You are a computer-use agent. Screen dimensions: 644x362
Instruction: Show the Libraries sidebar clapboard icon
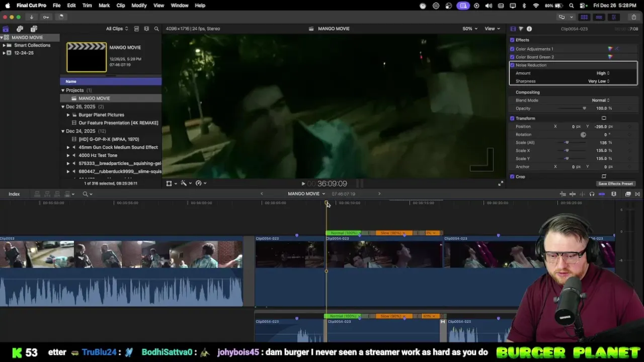(6, 29)
